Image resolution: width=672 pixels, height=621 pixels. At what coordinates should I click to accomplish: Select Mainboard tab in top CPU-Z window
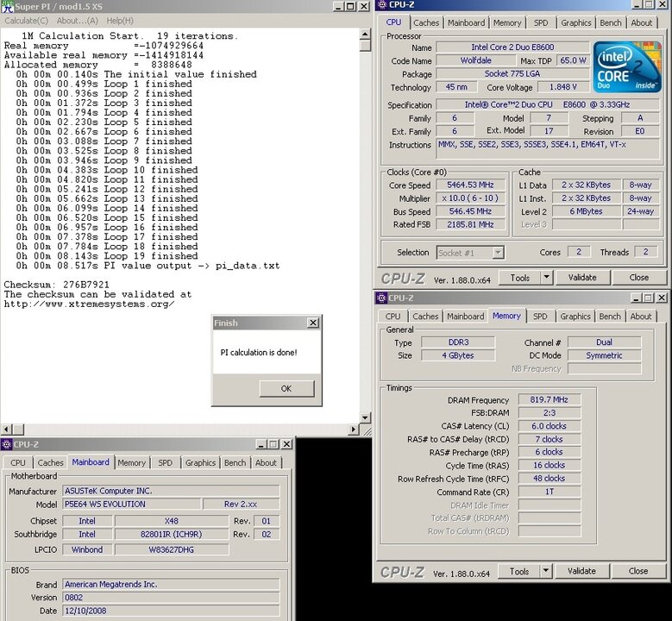coord(467,22)
